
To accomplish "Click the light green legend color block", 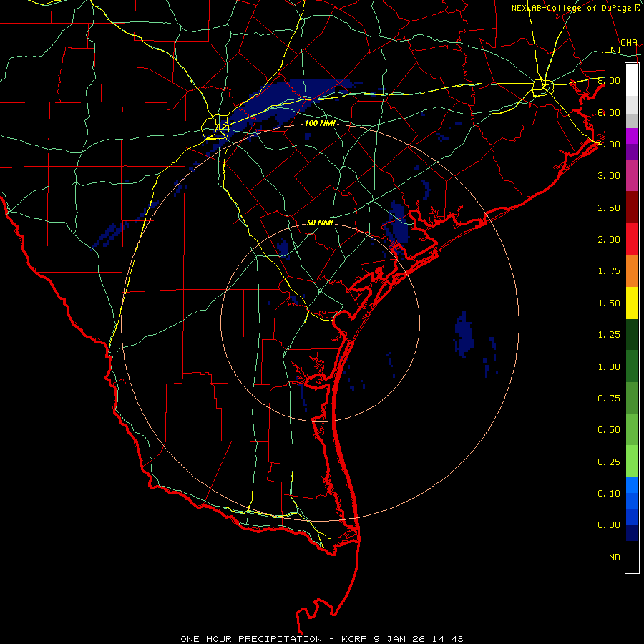I will click(x=632, y=462).
